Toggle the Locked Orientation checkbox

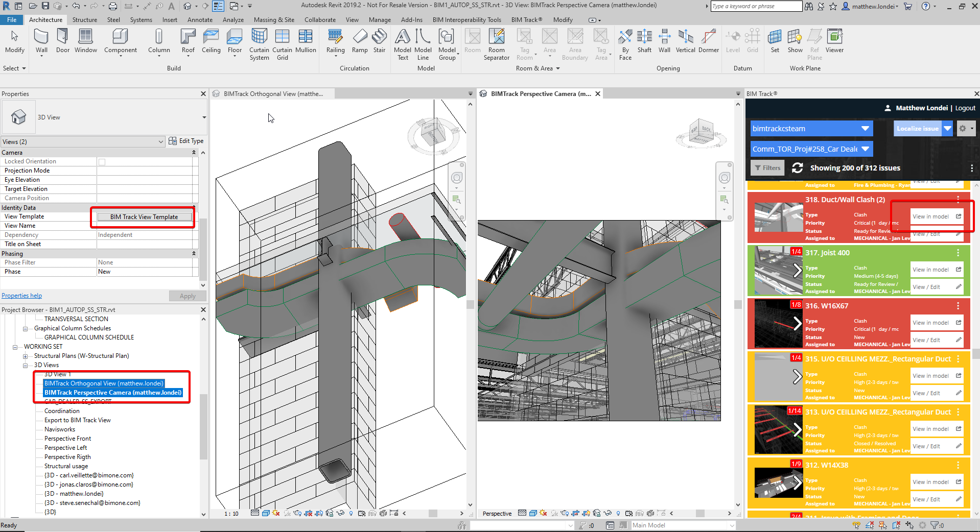coord(102,162)
